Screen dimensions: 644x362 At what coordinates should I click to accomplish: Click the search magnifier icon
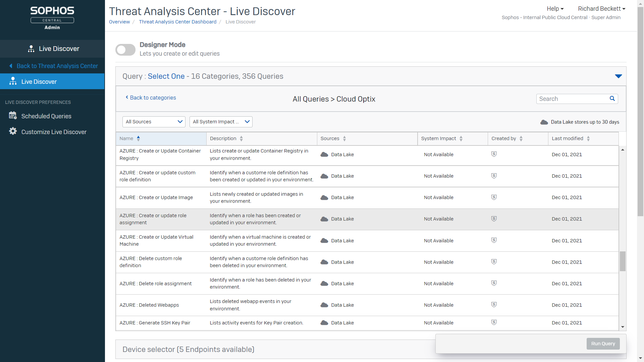[x=612, y=99]
